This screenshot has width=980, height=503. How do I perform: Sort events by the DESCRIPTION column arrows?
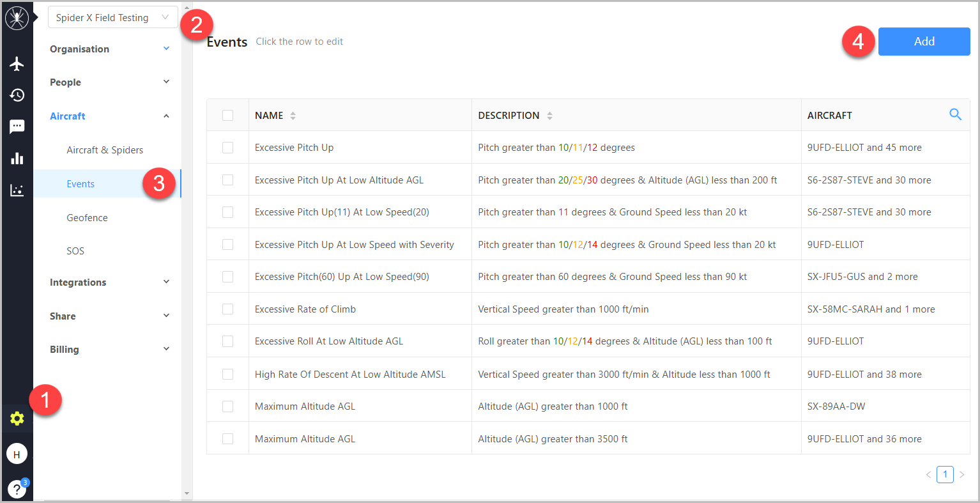pos(549,116)
